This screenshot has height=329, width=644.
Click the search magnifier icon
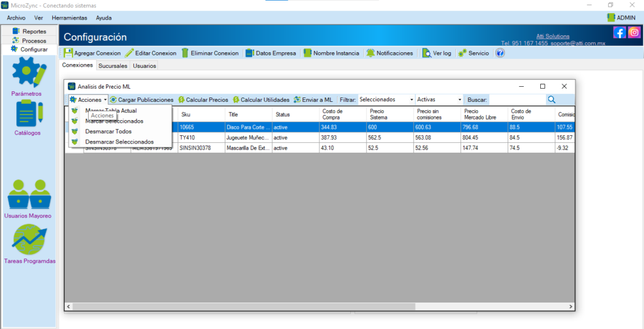pyautogui.click(x=552, y=99)
